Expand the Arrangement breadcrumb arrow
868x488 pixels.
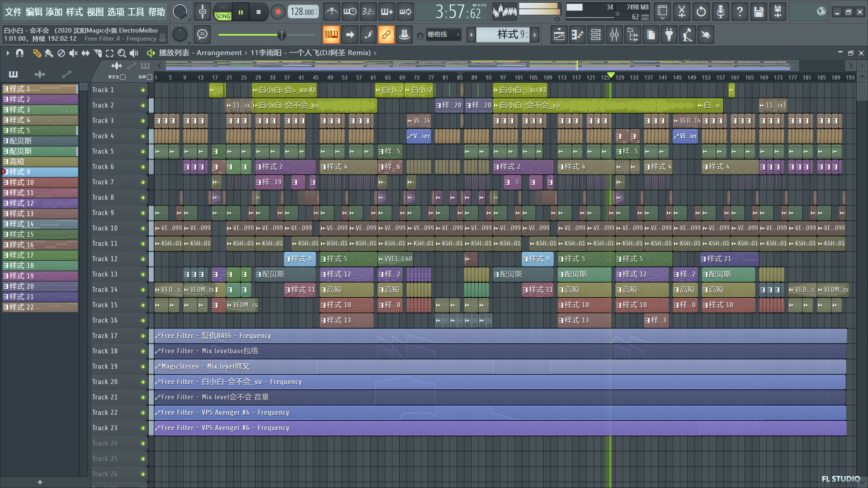[246, 53]
